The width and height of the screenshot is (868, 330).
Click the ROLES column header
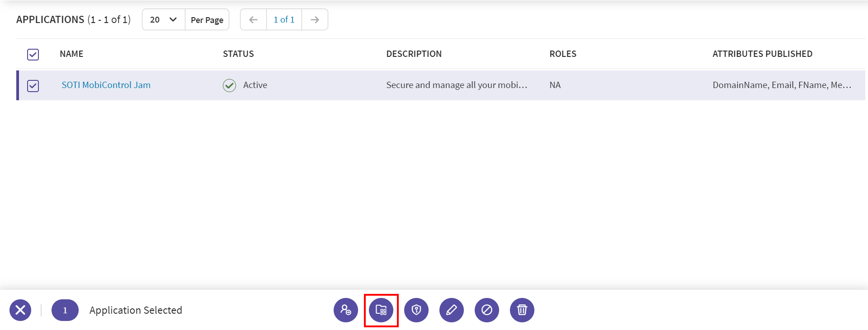point(563,54)
